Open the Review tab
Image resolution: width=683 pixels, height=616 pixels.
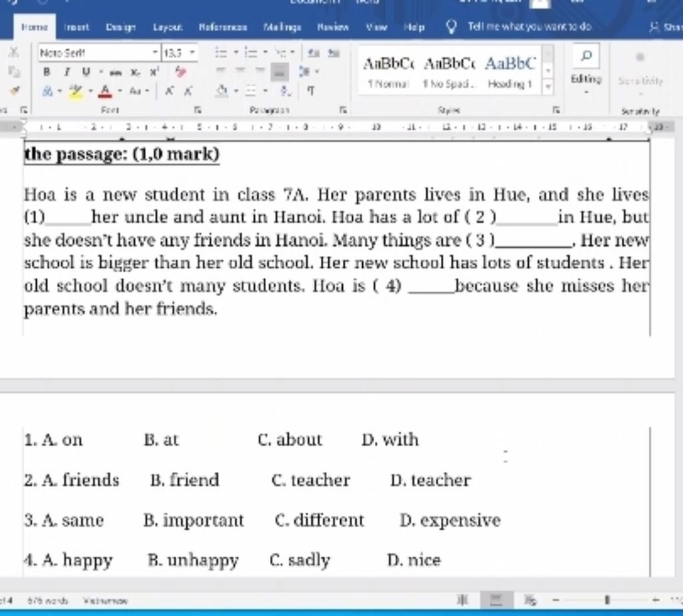333,27
